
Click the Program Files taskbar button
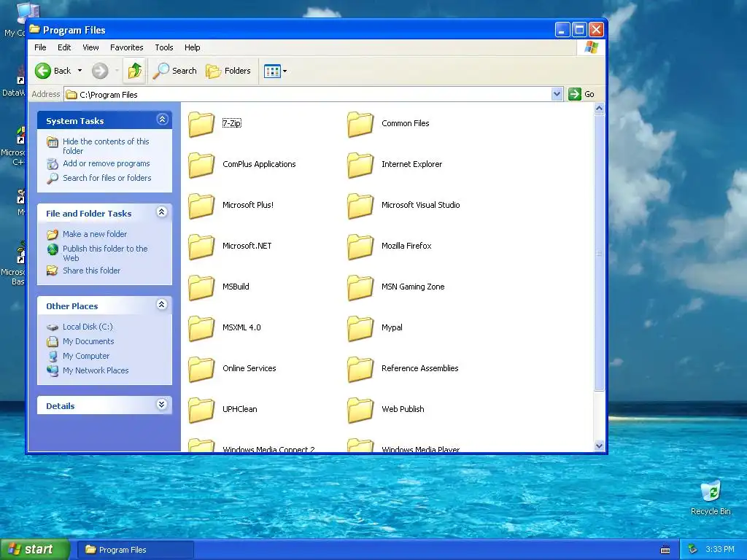tap(136, 550)
